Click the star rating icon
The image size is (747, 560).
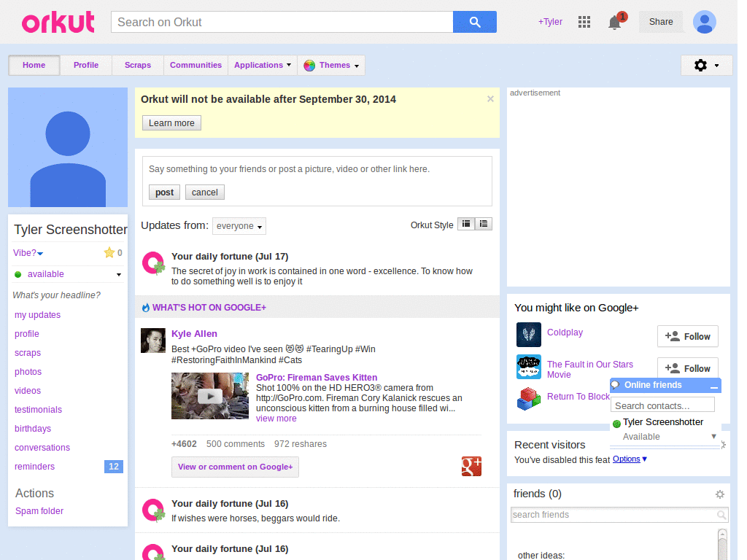pos(109,252)
